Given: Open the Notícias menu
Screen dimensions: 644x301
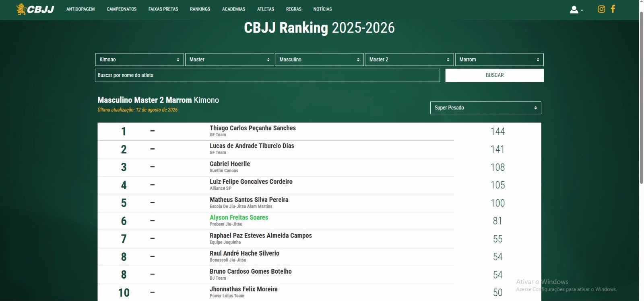Looking at the screenshot, I should [x=322, y=9].
